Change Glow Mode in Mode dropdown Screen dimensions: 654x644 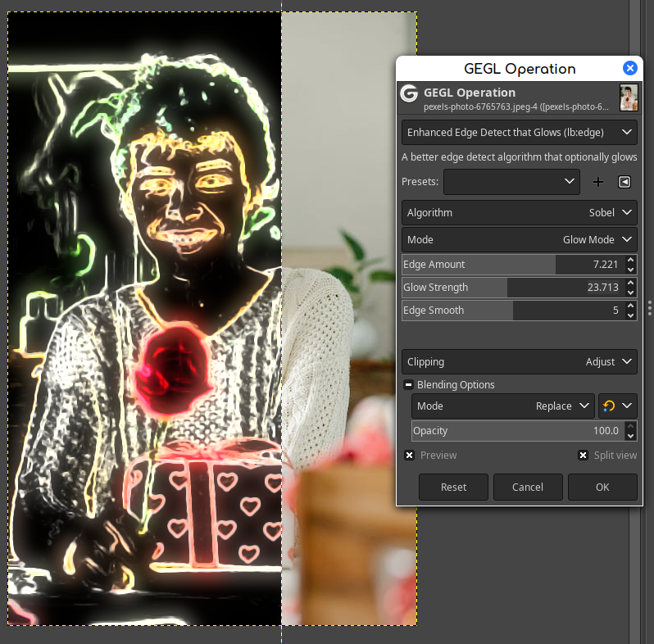(520, 240)
